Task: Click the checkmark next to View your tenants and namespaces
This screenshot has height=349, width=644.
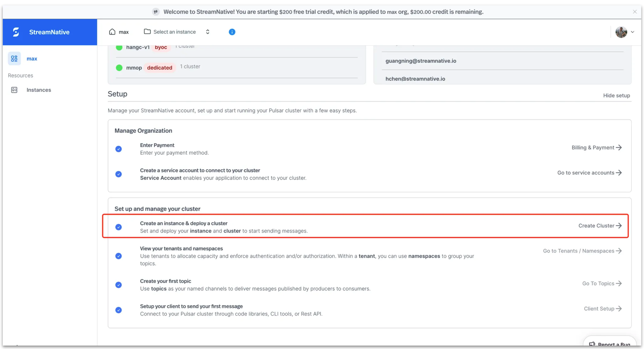Action: 119,256
